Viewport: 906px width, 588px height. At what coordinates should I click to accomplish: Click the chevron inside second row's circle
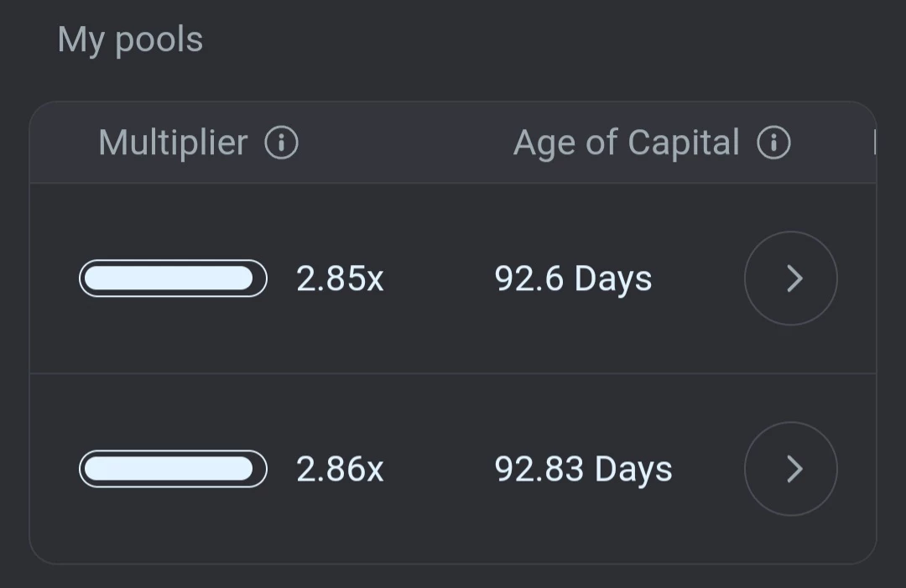(x=795, y=469)
